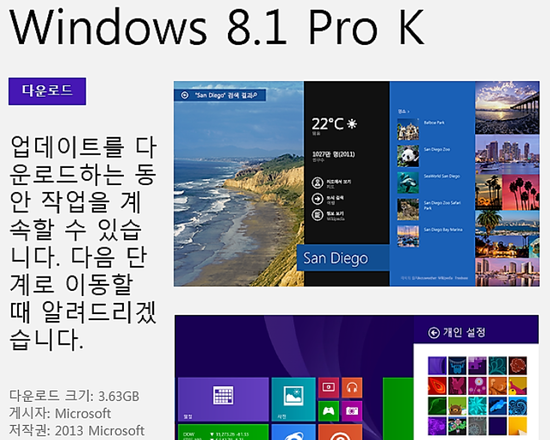The width and height of the screenshot is (550, 440).
Task: Click the 저작권: 2013 Microsoft line
Action: pos(76,431)
